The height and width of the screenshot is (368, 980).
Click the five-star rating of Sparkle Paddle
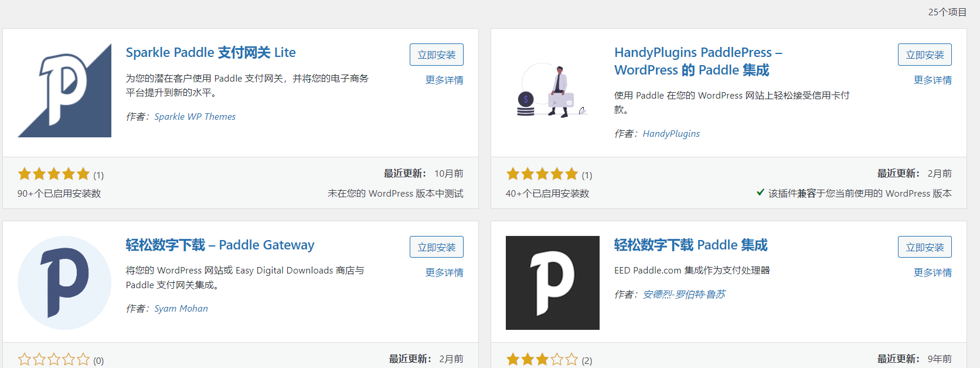coord(54,174)
